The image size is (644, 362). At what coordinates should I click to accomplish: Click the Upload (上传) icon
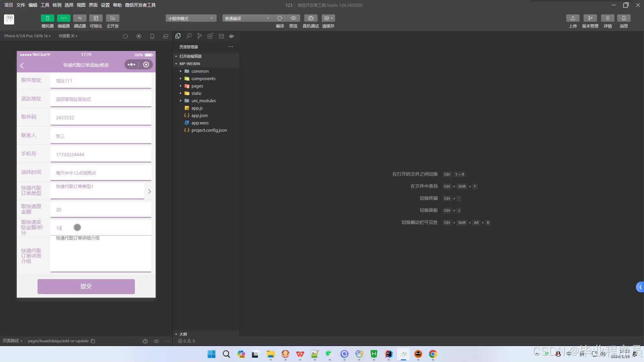click(x=573, y=18)
